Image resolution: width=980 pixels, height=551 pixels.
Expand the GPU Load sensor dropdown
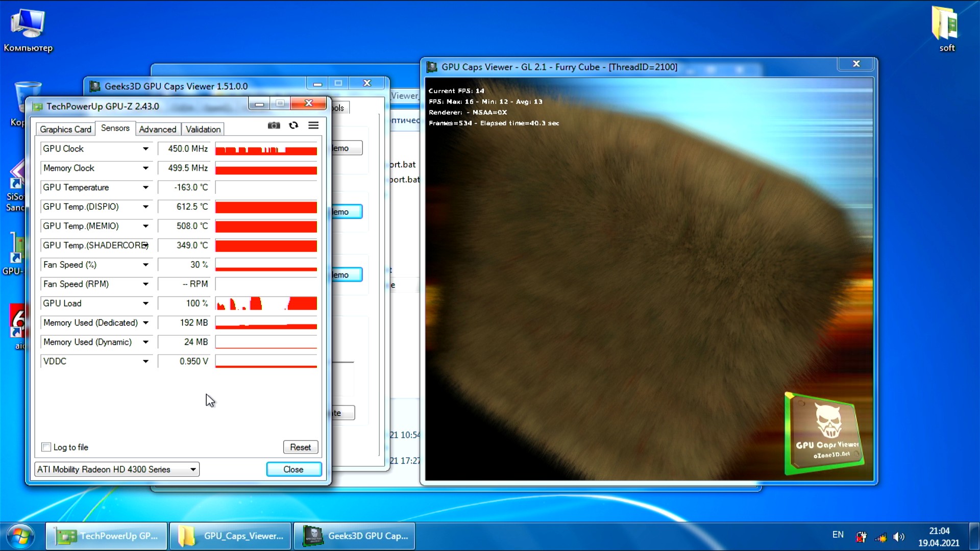(x=145, y=304)
